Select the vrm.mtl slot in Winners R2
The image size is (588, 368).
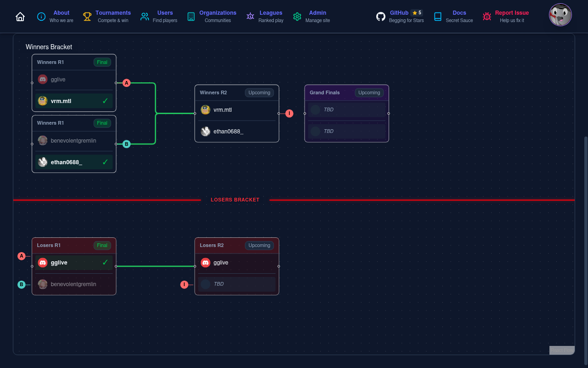point(237,110)
